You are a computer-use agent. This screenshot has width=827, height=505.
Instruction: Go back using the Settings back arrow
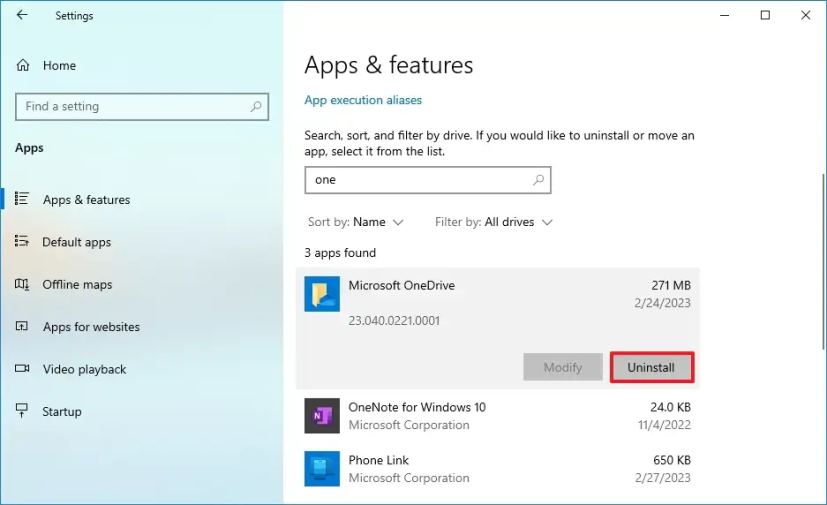tap(22, 15)
